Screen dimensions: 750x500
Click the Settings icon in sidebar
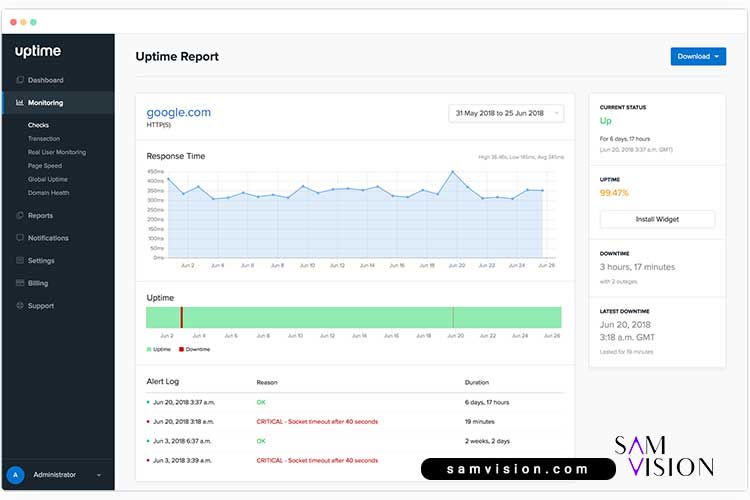point(19,261)
